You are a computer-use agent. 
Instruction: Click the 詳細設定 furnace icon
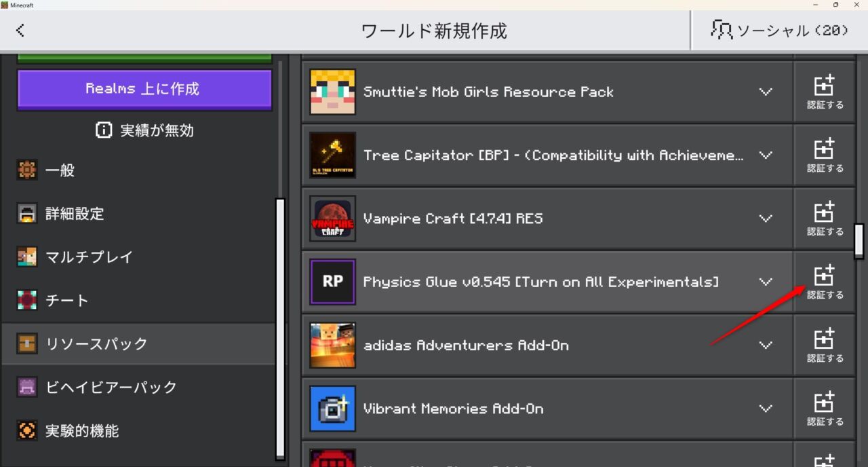click(27, 214)
